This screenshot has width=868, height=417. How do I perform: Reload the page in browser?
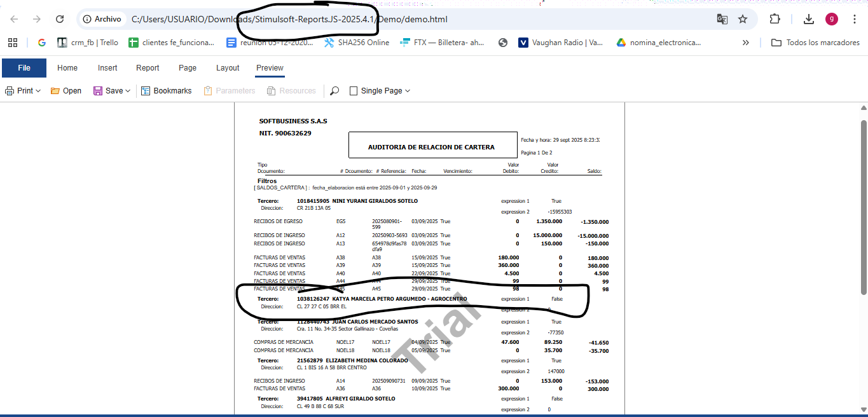click(60, 19)
